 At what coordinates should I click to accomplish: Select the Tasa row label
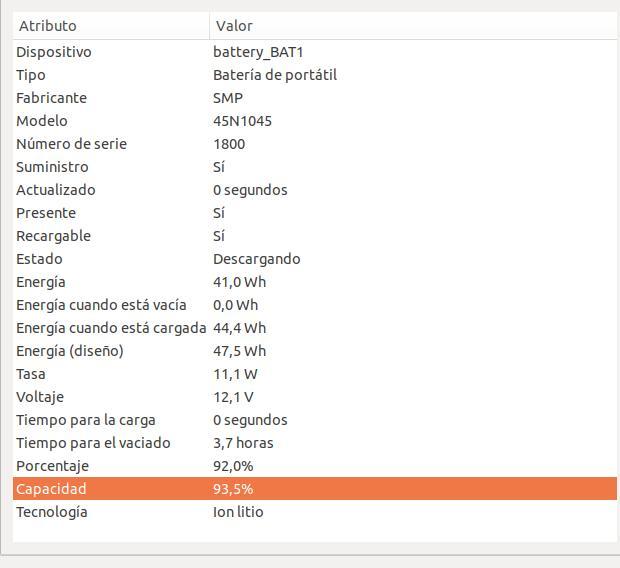31,374
